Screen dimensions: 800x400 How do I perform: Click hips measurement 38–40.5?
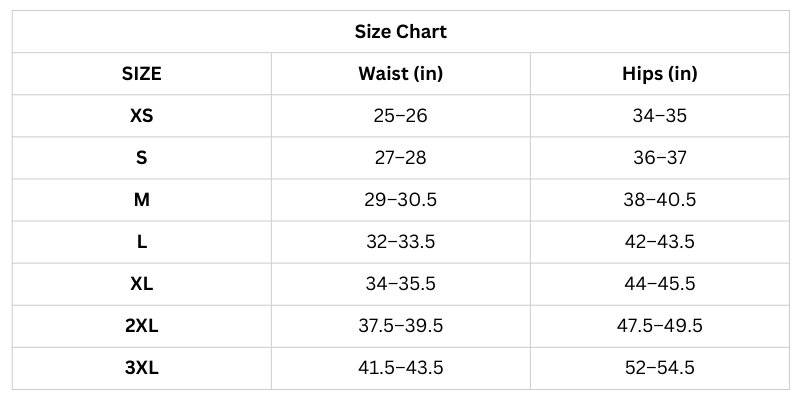659,200
